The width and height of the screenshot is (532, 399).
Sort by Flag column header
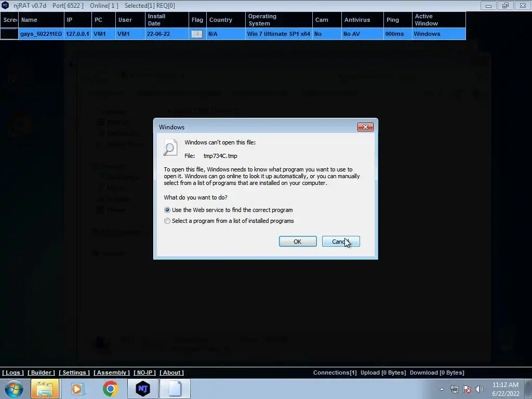click(x=197, y=20)
